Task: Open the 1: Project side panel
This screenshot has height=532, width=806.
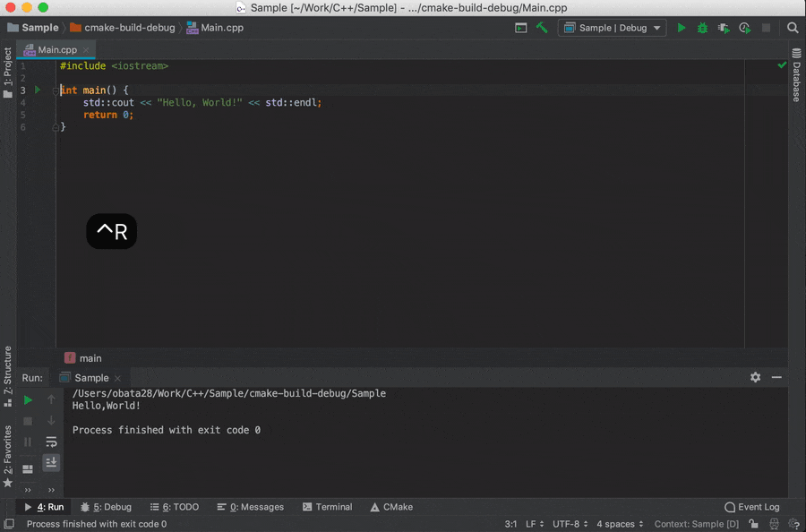Action: [x=8, y=72]
